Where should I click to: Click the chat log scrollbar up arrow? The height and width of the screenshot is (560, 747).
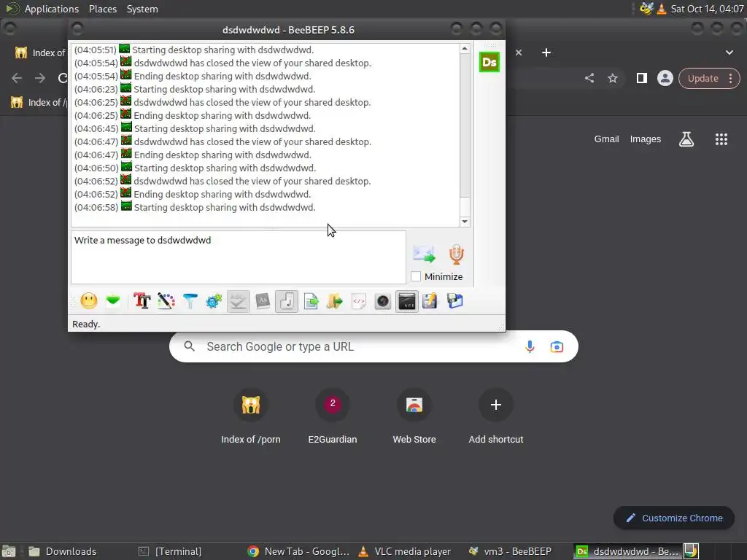[x=465, y=49]
